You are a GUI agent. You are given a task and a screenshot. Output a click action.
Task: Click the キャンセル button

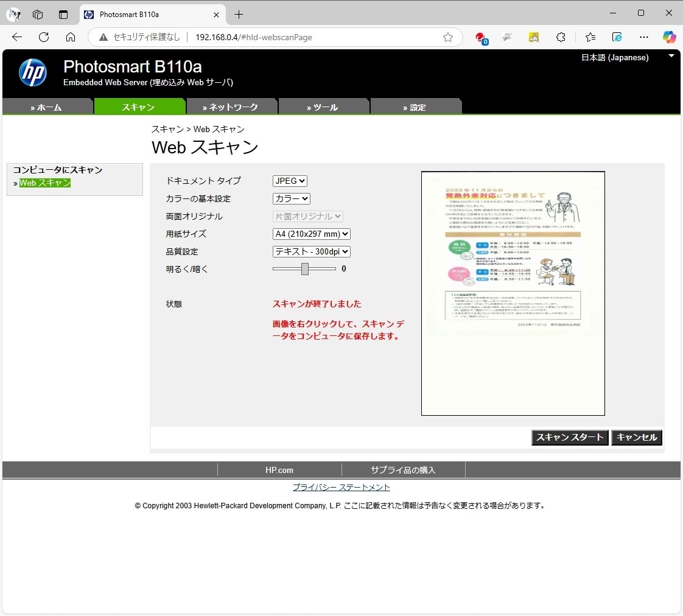tap(637, 438)
